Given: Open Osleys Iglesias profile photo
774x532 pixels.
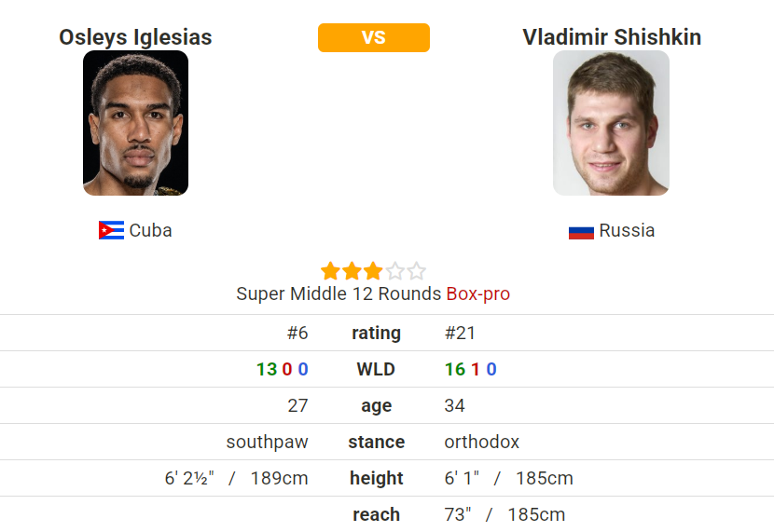Looking at the screenshot, I should pos(135,123).
